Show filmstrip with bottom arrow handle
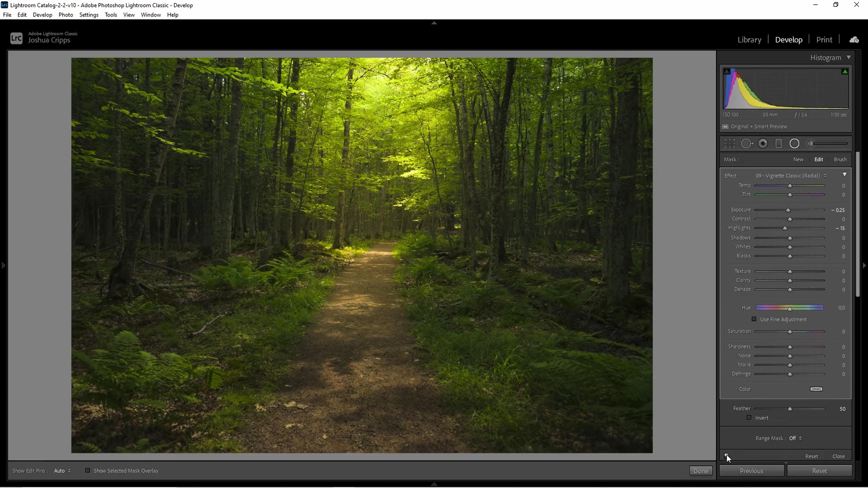Screen dimensions: 868x488 (434, 485)
